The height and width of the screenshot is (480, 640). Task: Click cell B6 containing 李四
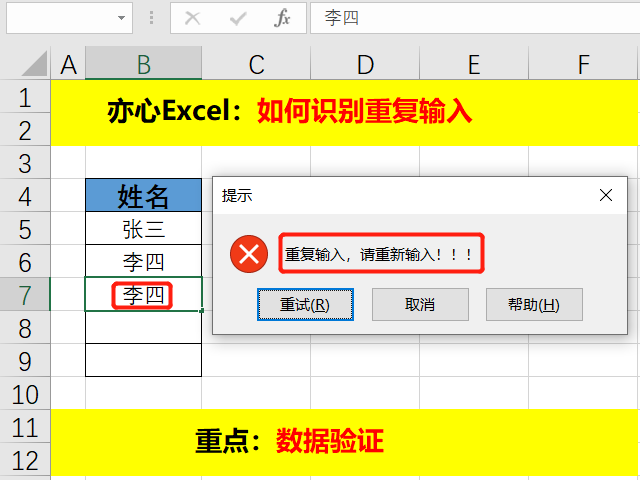point(144,261)
